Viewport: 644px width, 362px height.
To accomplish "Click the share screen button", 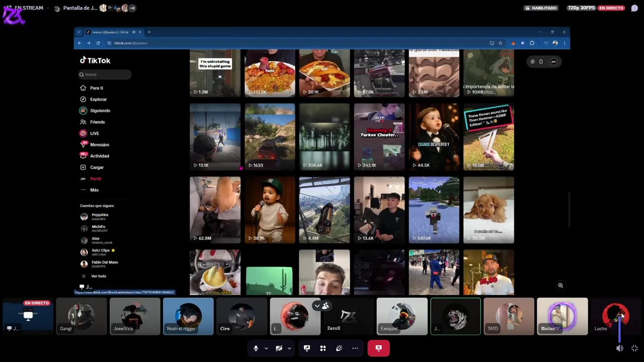I will click(307, 348).
